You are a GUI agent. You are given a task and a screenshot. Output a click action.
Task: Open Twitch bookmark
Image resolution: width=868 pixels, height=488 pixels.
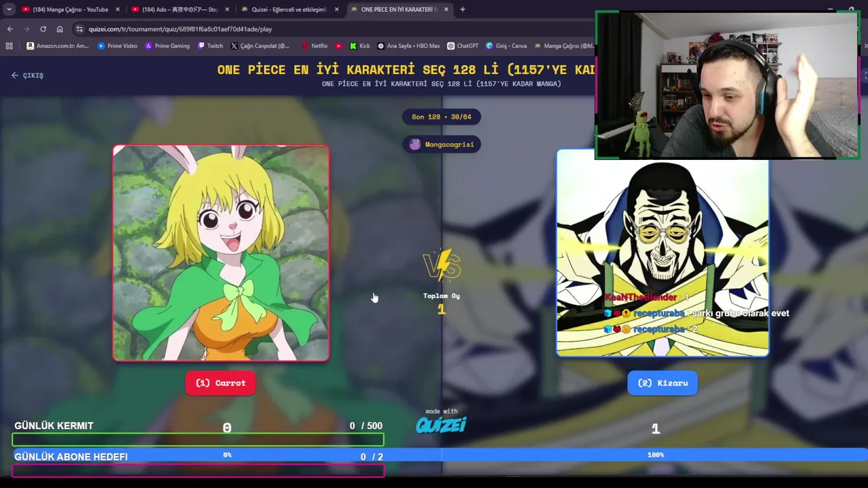[x=210, y=46]
